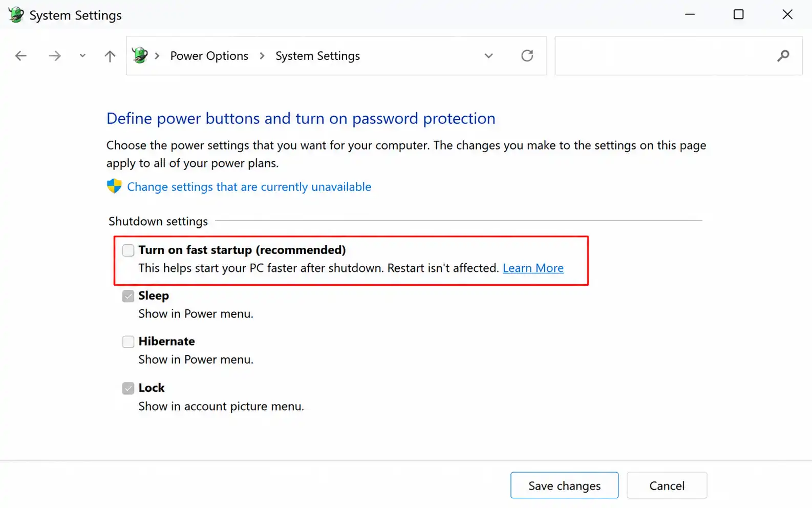Screen dimensions: 812x508
Task: Select System Settings breadcrumb item
Action: coord(317,56)
